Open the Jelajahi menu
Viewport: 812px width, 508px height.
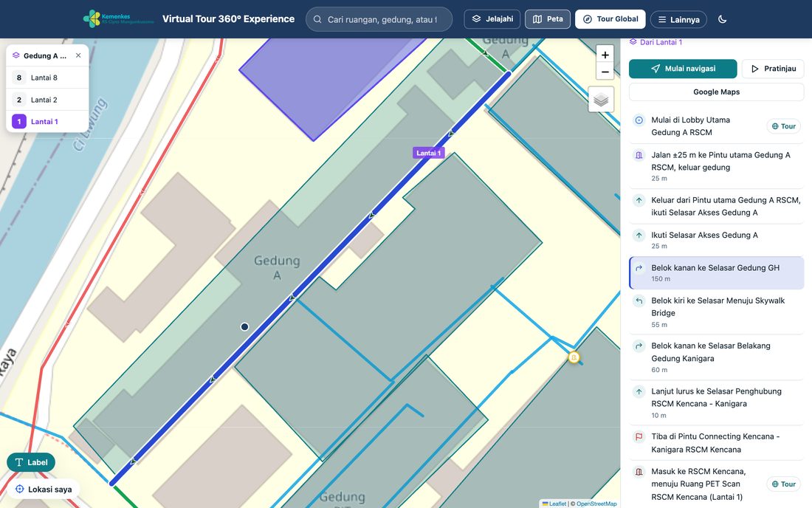tap(492, 19)
